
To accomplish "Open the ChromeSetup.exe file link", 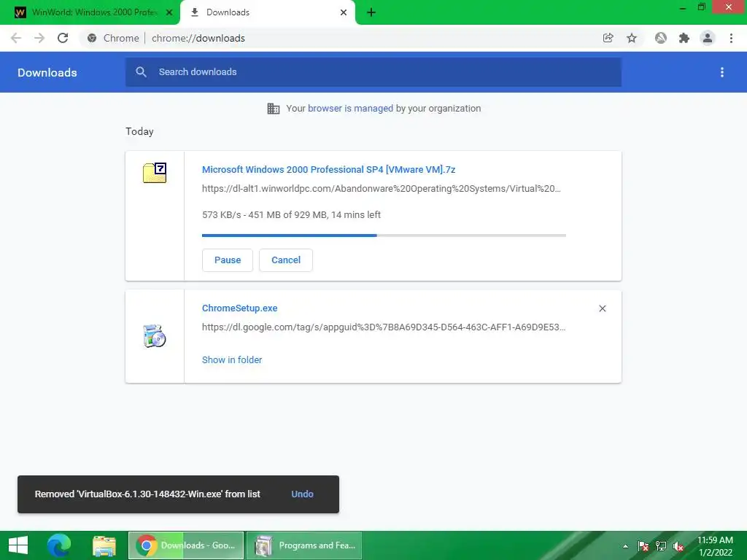I will pyautogui.click(x=239, y=308).
